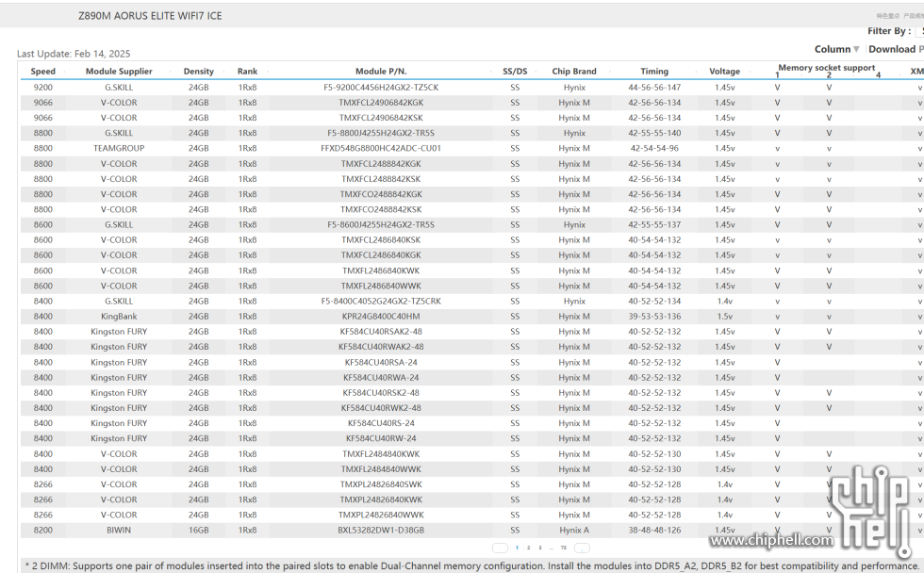Click the 39-53-53-136 timing cell

[x=654, y=317]
